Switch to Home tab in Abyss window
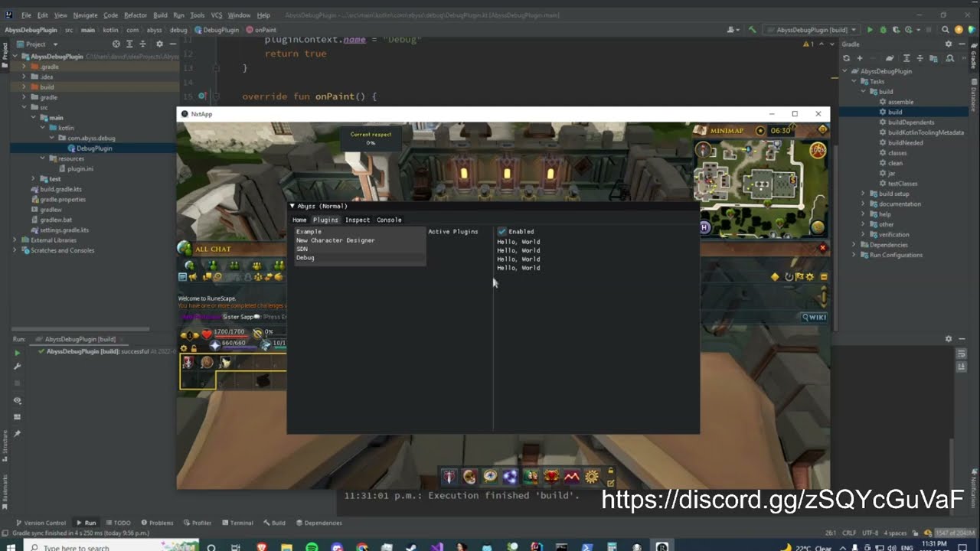The image size is (980, 551). (299, 220)
